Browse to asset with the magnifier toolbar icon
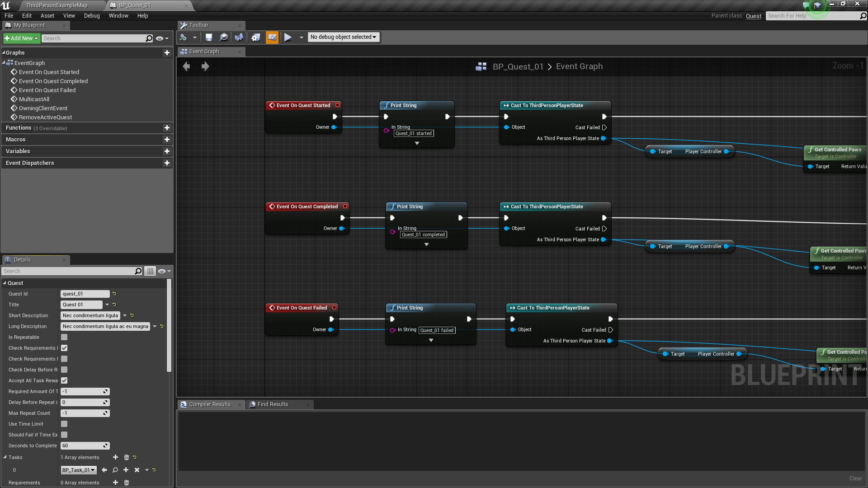The image size is (868, 488). tap(223, 38)
